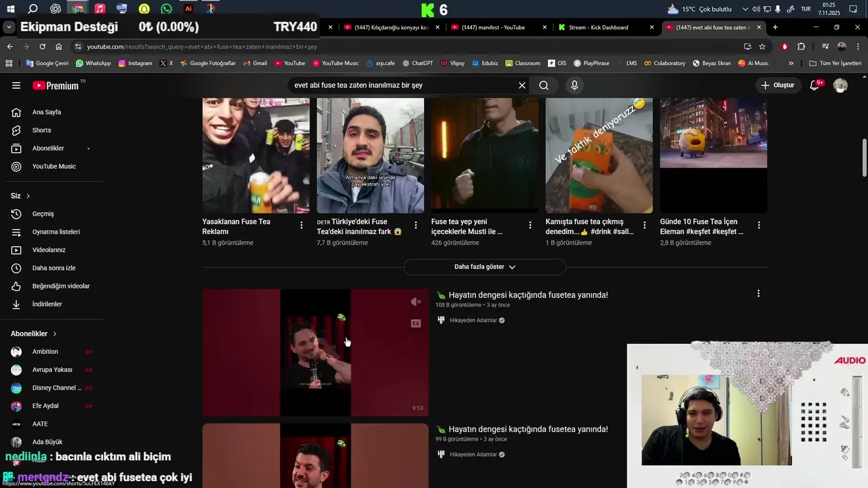
Task: Open the 0:53 Hayatın dengesi video thumbnail
Action: pos(315,352)
